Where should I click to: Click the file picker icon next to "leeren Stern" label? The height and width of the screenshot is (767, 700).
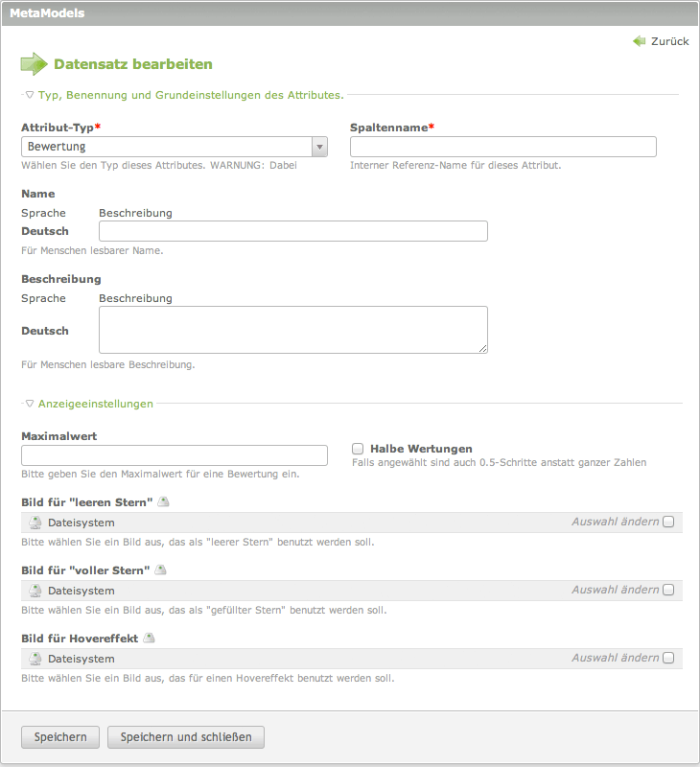pyautogui.click(x=163, y=501)
